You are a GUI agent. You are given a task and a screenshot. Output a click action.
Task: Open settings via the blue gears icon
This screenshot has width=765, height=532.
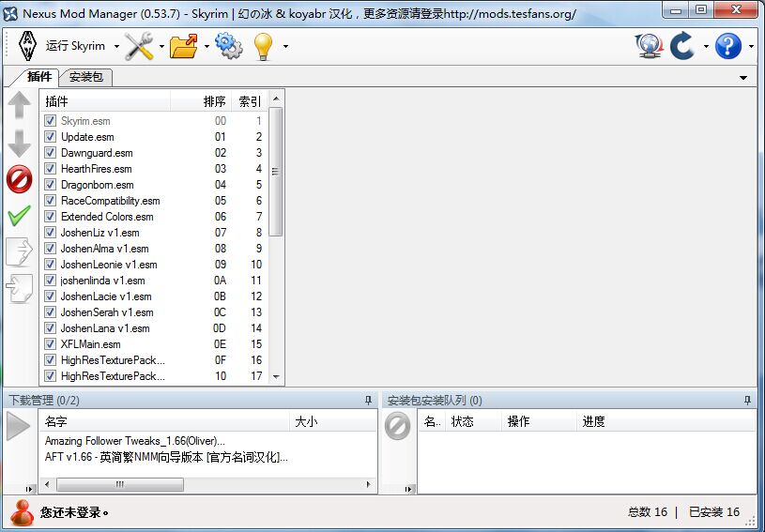coord(228,46)
